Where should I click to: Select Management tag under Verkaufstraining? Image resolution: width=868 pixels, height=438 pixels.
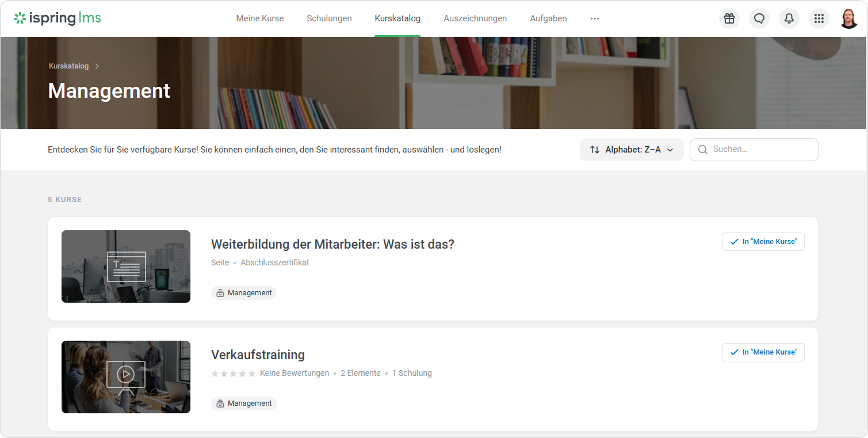(244, 403)
